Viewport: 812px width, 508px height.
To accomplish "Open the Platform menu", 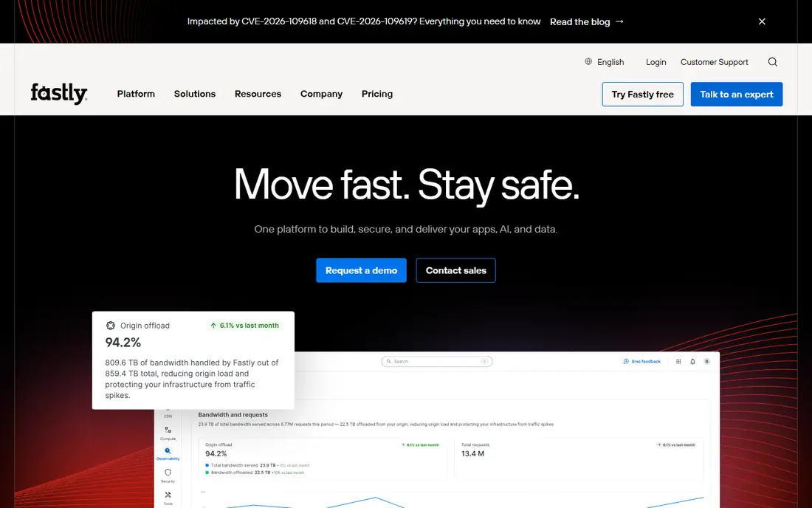I will pyautogui.click(x=136, y=94).
